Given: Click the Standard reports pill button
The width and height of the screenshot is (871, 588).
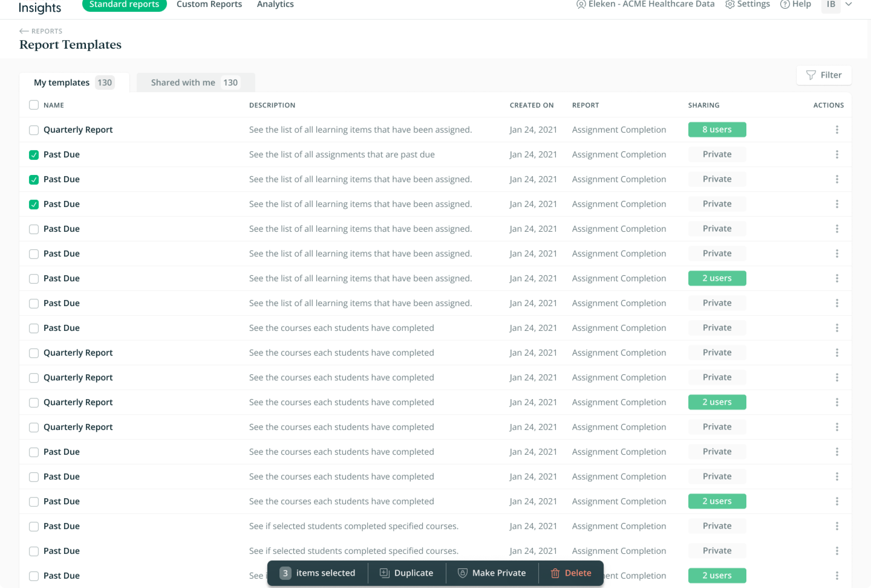Looking at the screenshot, I should tap(124, 5).
